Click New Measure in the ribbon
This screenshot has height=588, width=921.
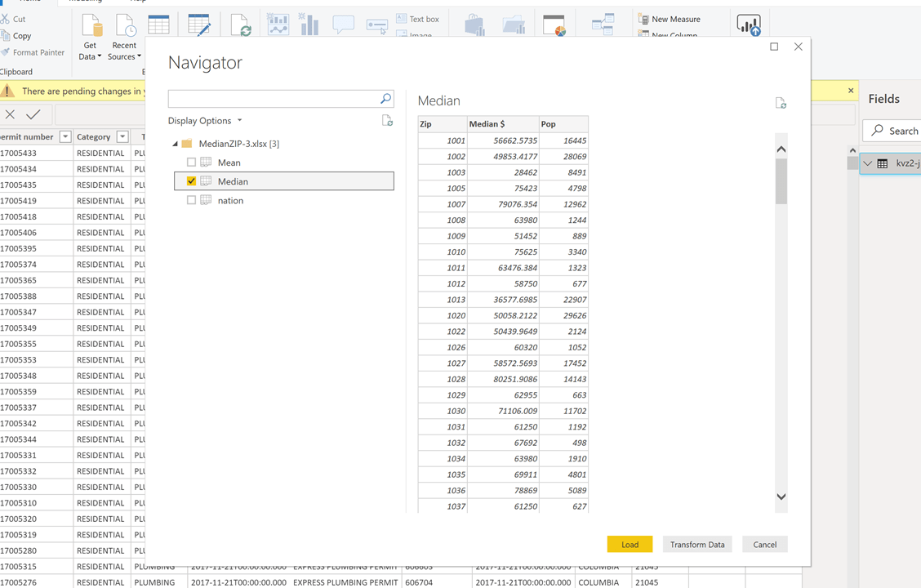click(x=669, y=19)
